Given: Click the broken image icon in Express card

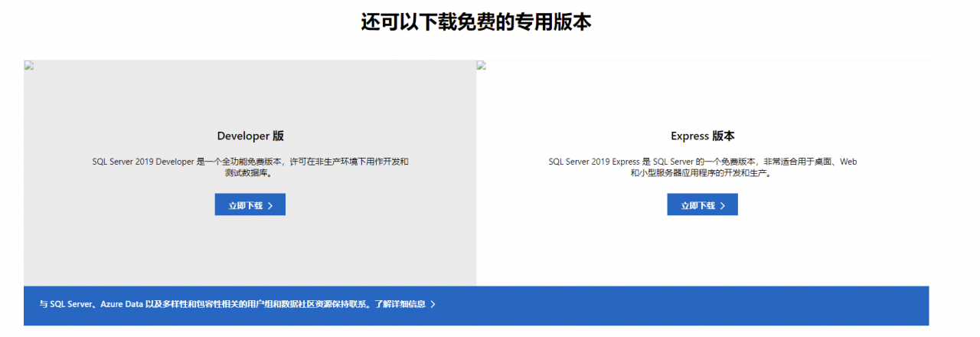Looking at the screenshot, I should point(481,65).
